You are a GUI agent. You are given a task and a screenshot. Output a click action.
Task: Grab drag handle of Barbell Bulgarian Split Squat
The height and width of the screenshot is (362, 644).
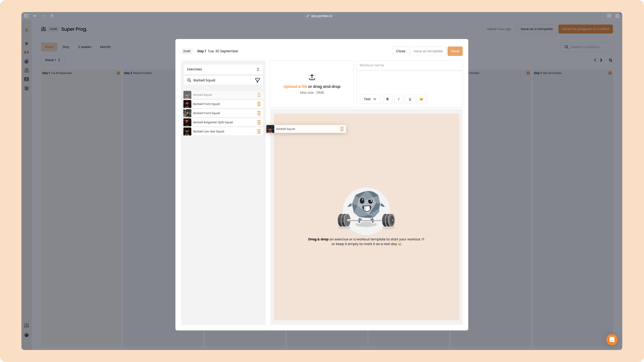259,122
